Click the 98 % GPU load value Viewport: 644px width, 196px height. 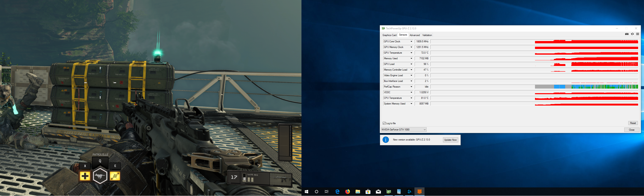[422, 64]
